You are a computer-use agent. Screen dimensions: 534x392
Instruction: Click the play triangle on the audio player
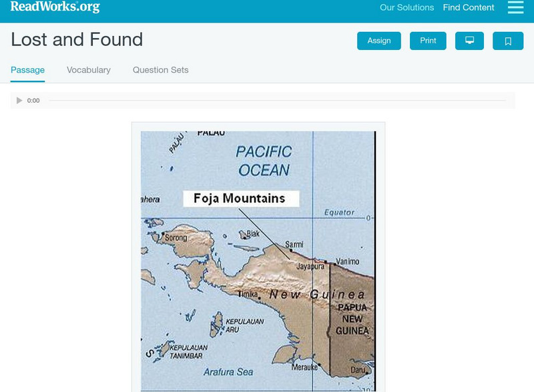(19, 100)
